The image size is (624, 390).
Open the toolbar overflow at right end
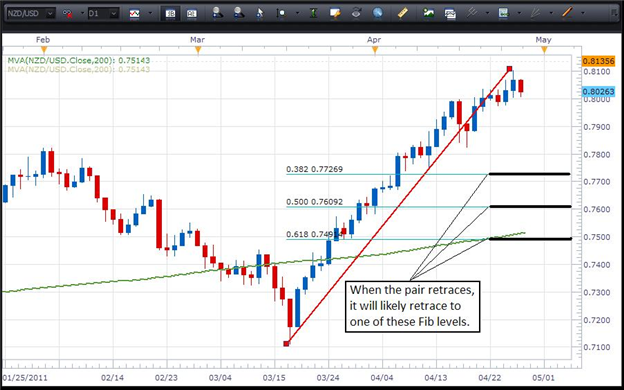614,14
